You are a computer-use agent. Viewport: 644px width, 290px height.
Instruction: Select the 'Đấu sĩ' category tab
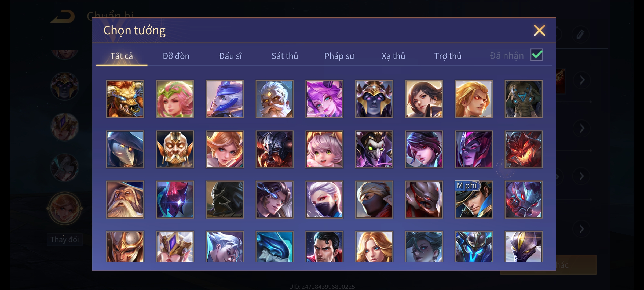coord(230,56)
